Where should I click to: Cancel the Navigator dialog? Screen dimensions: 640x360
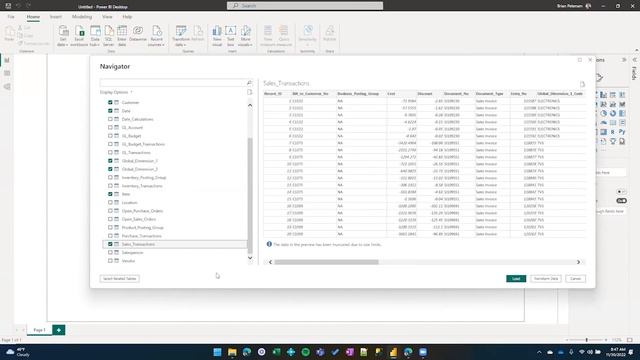(576, 279)
